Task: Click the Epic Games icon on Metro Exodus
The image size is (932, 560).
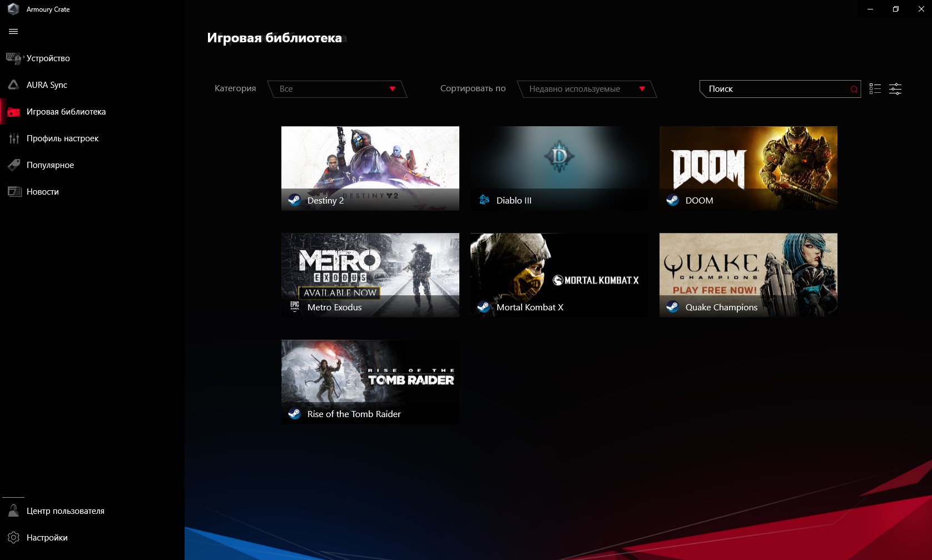Action: (x=295, y=306)
